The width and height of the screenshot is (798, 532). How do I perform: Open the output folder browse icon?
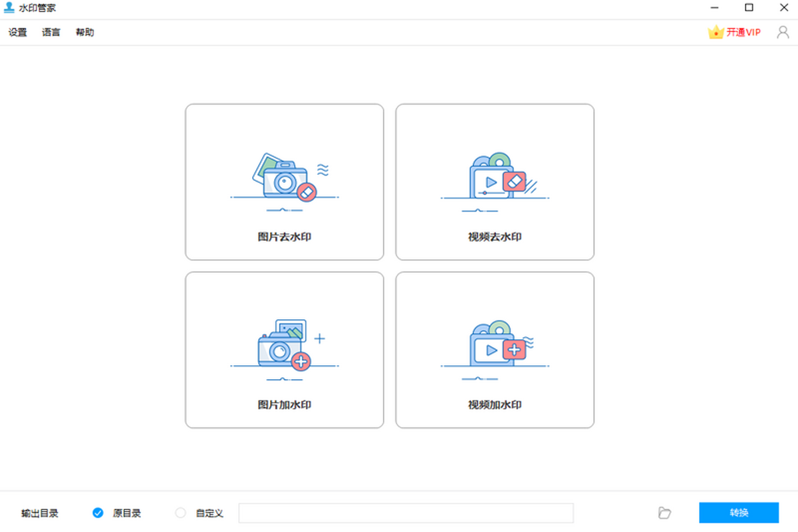(664, 513)
